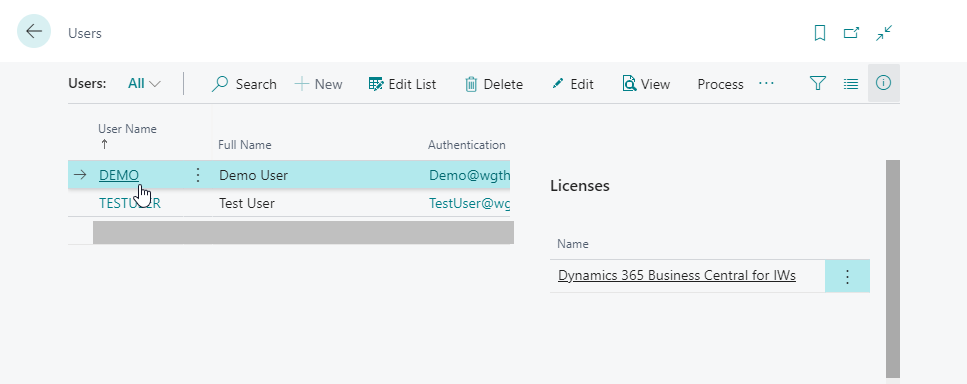Viewport: 967px width, 384px height.
Task: Open the filter pane funnel icon
Action: click(818, 83)
